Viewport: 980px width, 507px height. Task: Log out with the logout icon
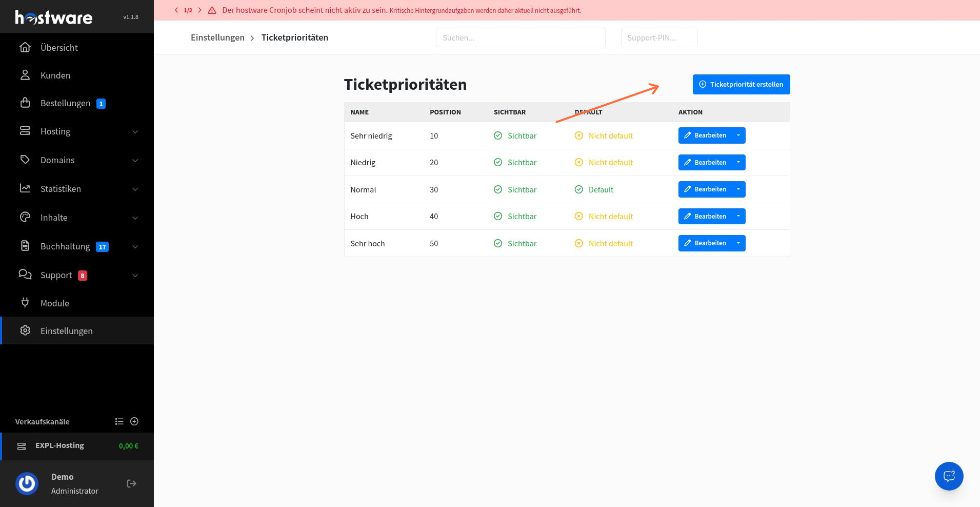[x=132, y=483]
